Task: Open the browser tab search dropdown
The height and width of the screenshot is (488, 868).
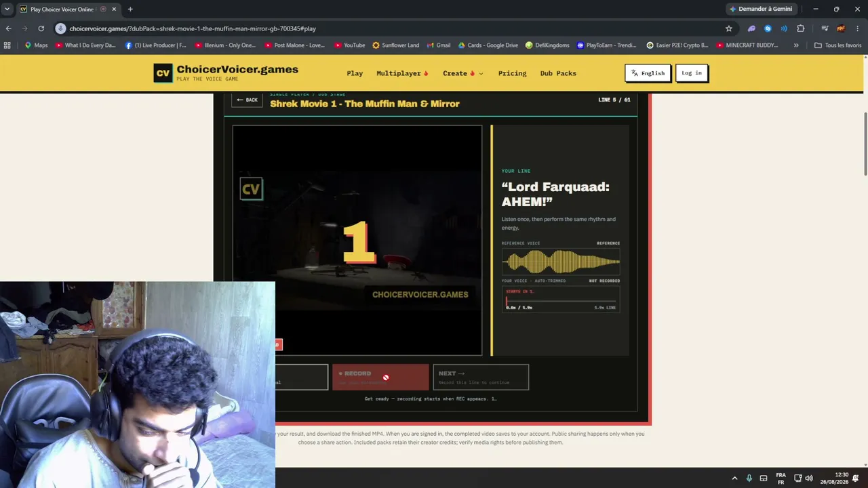Action: (7, 9)
